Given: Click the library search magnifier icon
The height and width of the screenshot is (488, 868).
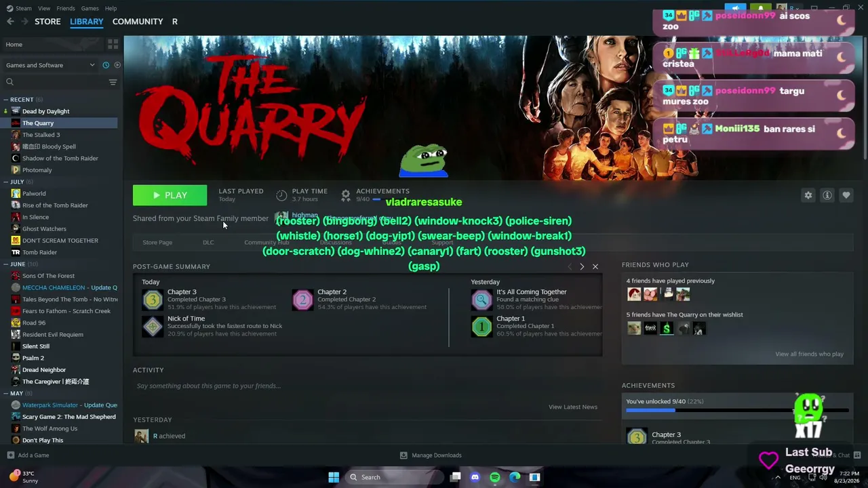Looking at the screenshot, I should (10, 82).
